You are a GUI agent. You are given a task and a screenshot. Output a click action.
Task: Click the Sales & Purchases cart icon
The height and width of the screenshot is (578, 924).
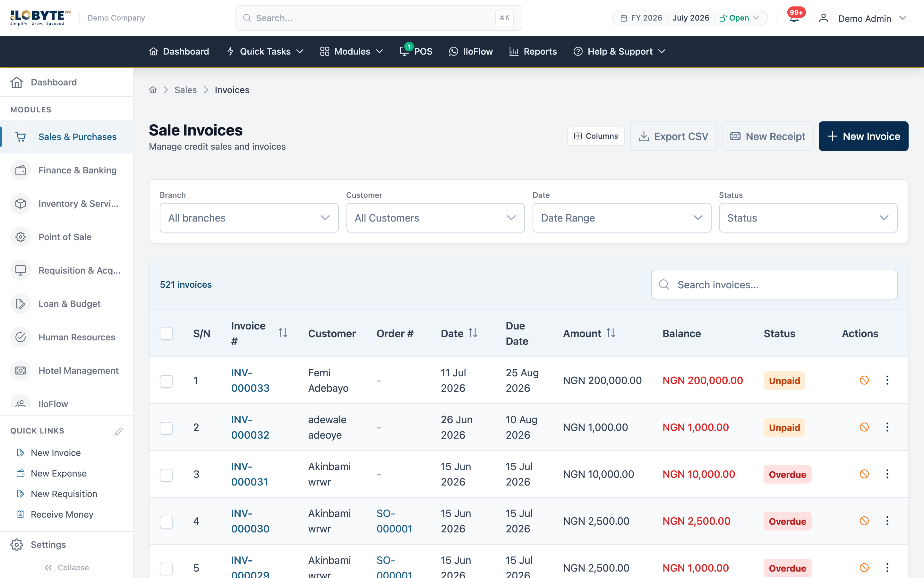coord(21,137)
